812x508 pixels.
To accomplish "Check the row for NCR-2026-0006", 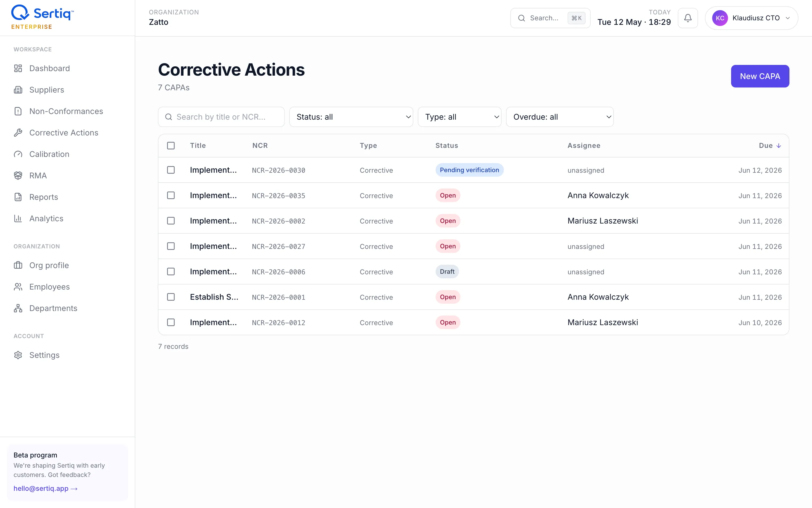I will [x=171, y=271].
